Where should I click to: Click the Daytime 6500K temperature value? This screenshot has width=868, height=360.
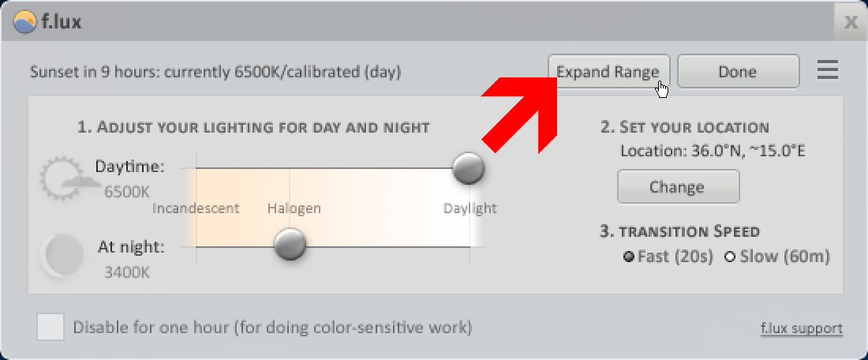[127, 192]
